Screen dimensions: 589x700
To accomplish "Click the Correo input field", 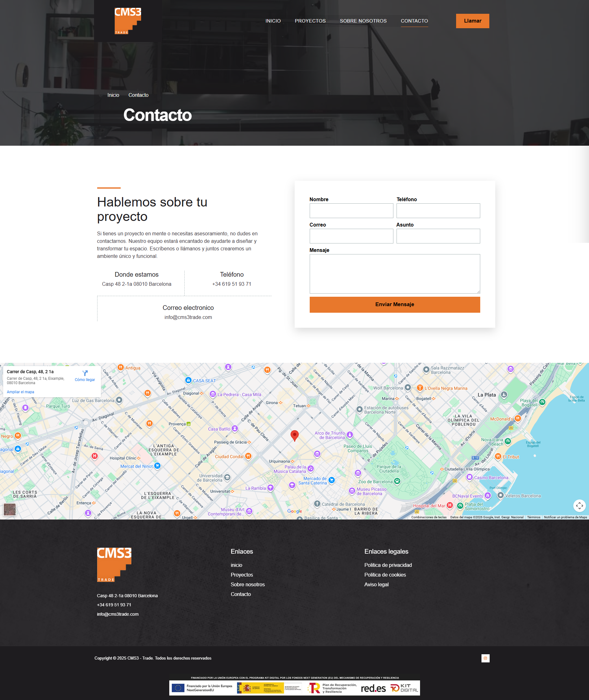I will pyautogui.click(x=351, y=236).
